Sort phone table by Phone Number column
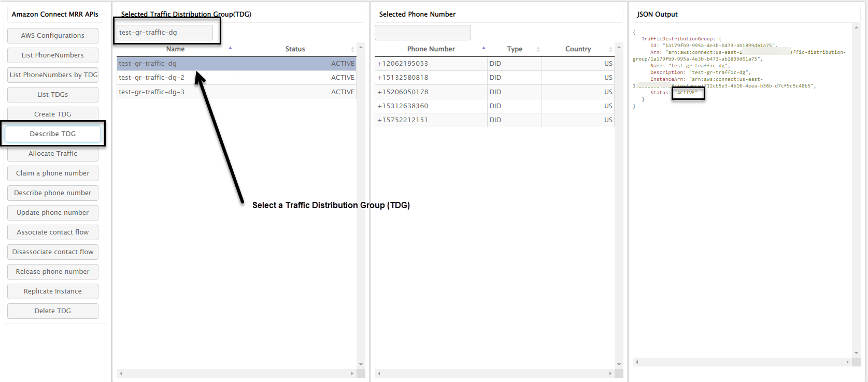The height and width of the screenshot is (382, 868). [x=431, y=49]
